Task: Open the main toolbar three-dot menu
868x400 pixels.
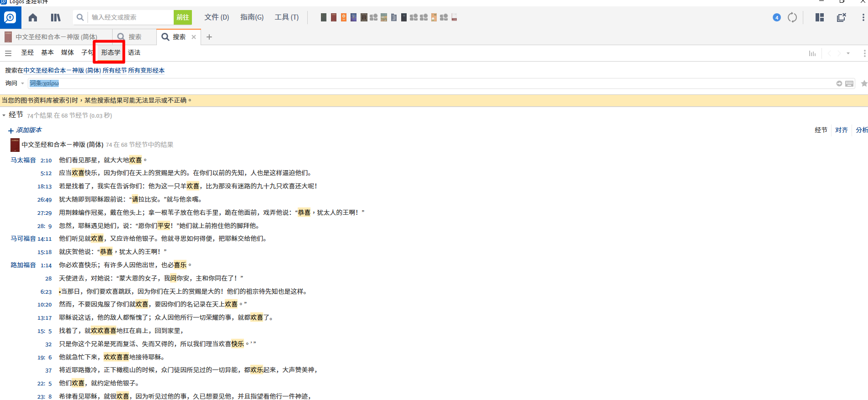Action: coord(863,17)
